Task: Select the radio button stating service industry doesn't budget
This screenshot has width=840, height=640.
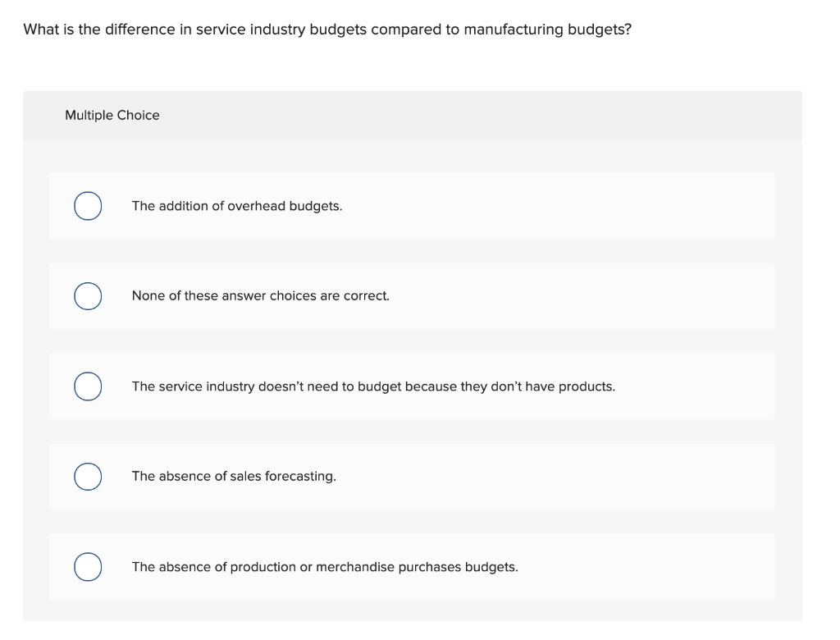Action: click(x=88, y=386)
